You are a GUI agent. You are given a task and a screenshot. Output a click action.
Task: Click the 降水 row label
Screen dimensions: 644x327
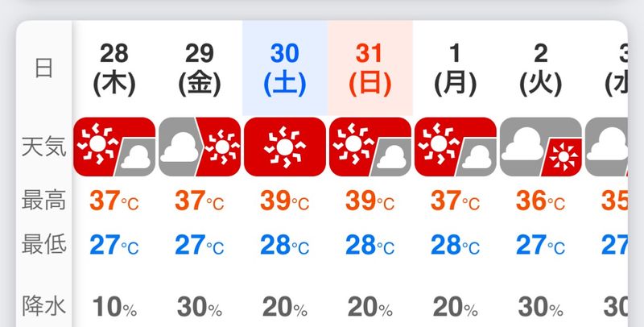(x=43, y=306)
